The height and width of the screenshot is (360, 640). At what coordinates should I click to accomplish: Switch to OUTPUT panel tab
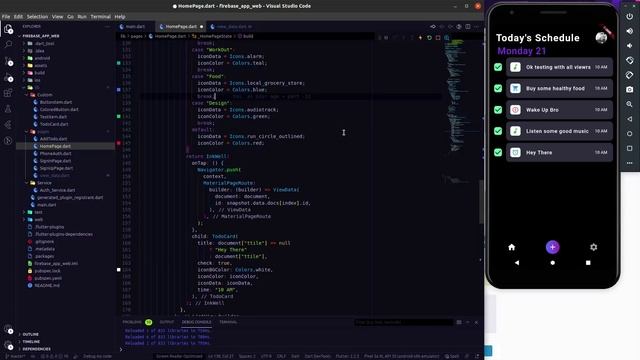coord(167,322)
